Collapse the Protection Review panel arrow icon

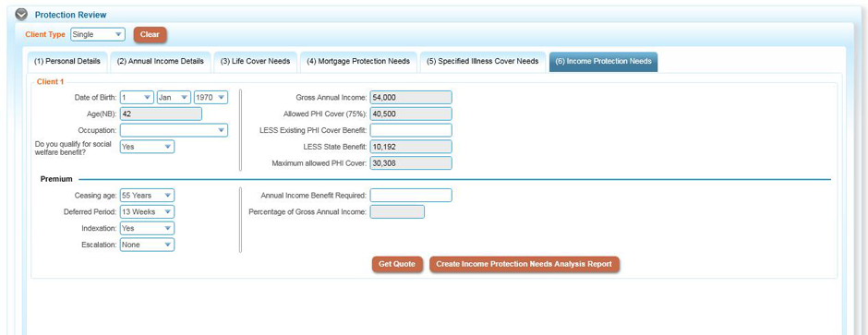click(21, 15)
